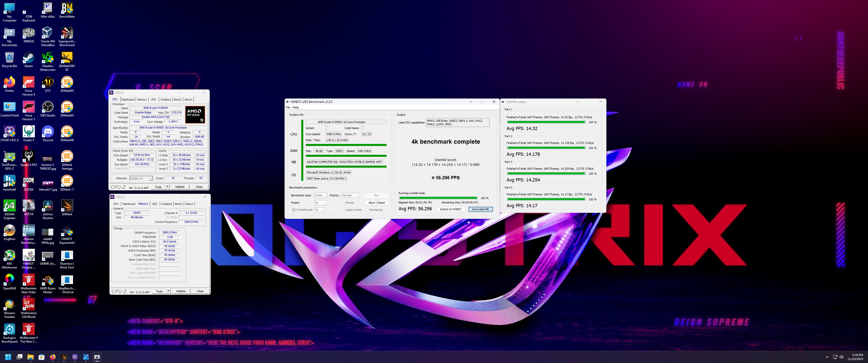The width and height of the screenshot is (868, 363).
Task: Click the empty Code Name checkbox
Action: [x=362, y=128]
